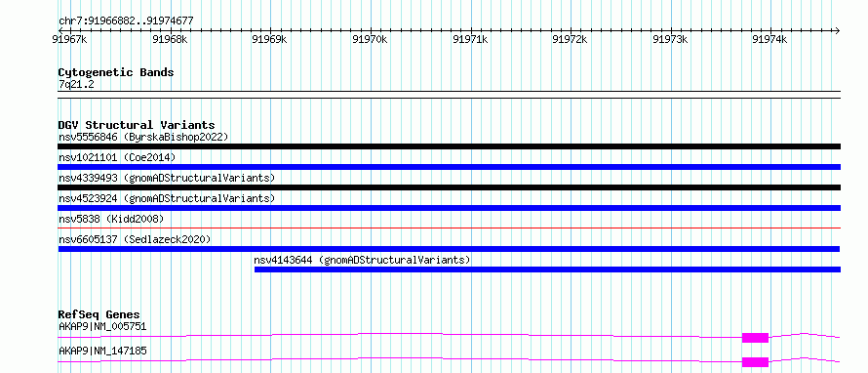Click the blue bar below nsv6605137

(x=449, y=249)
